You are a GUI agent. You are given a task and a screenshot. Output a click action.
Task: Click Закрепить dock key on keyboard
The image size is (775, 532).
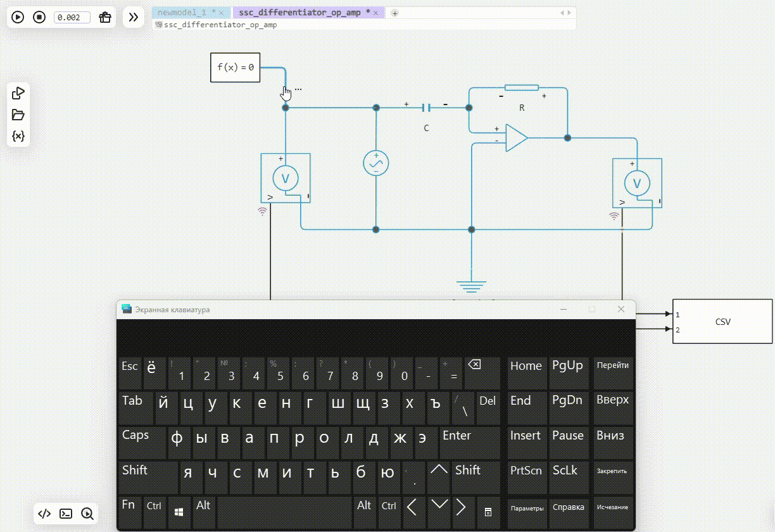613,478
